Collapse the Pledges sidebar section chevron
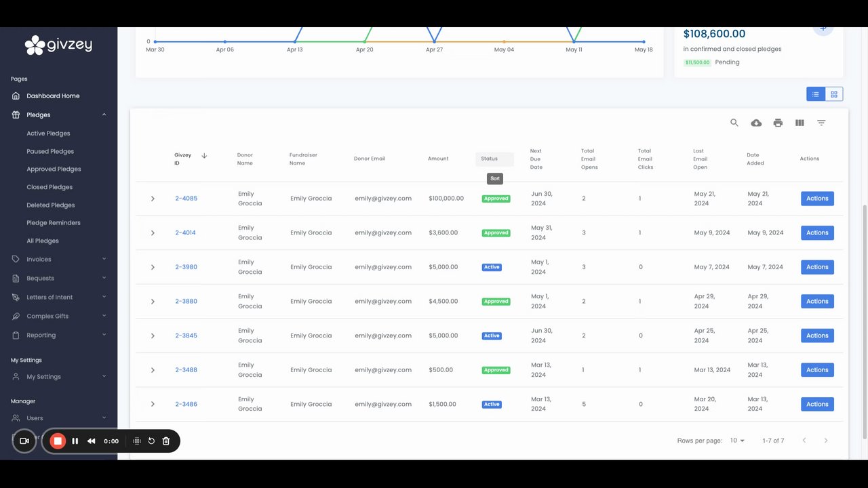The height and width of the screenshot is (488, 868). pyautogui.click(x=104, y=115)
